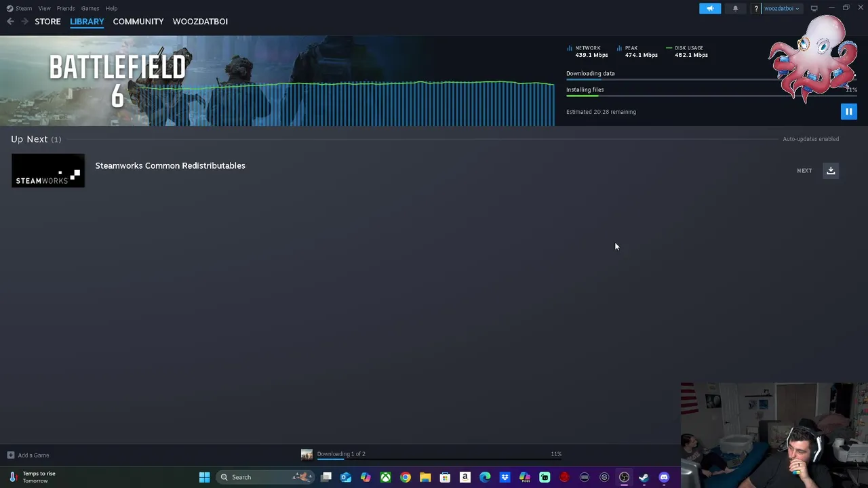Go back with the left arrow
The image size is (868, 488).
(10, 22)
